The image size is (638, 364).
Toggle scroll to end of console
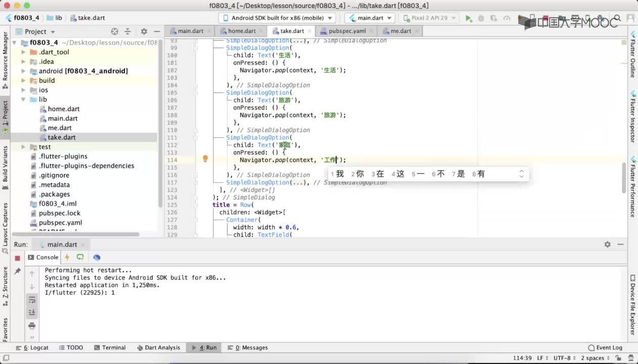(32, 312)
